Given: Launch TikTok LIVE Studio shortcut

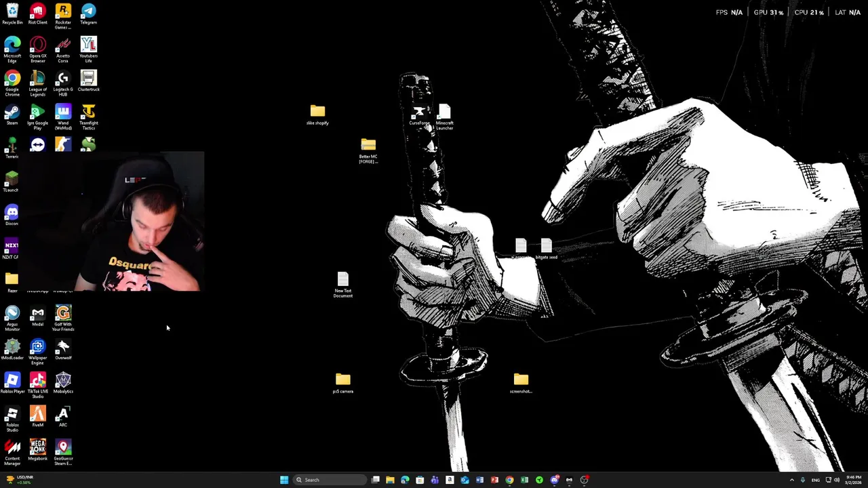Looking at the screenshot, I should 37,385.
